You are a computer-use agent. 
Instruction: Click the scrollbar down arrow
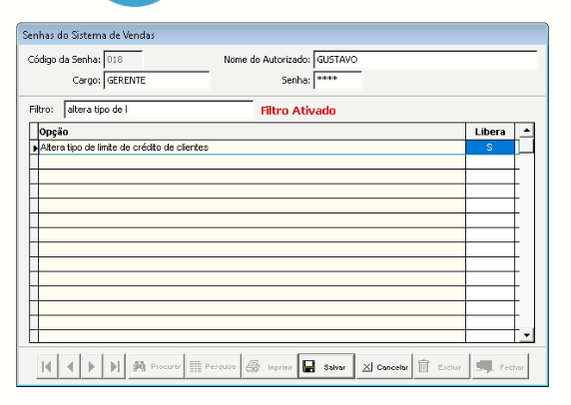click(x=527, y=335)
